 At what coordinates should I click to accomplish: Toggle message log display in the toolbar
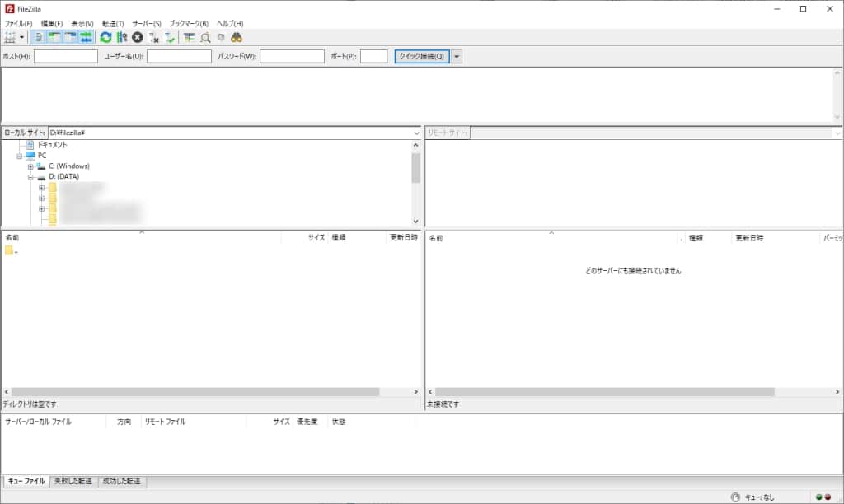pyautogui.click(x=38, y=37)
